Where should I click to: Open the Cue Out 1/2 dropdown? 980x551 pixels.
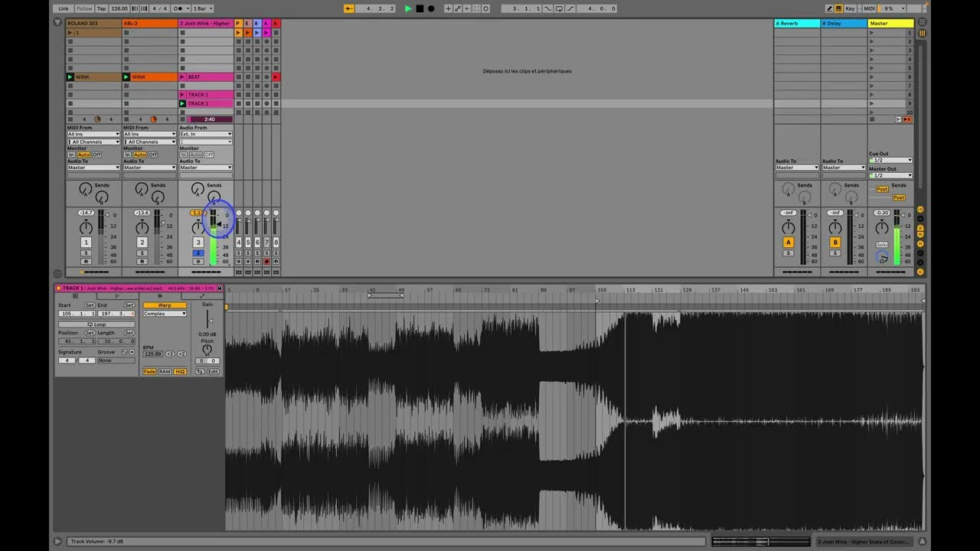pos(890,160)
